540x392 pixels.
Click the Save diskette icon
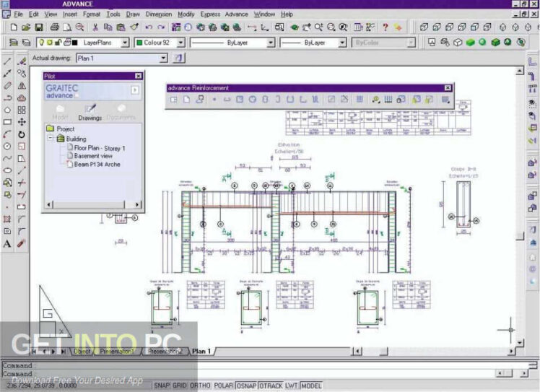39,27
